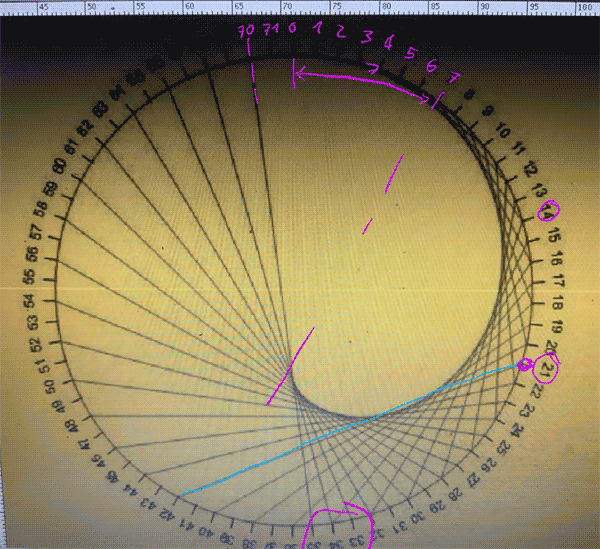Click the printed number 43 on the circle
Viewport: 600px width, 549px height.
[x=148, y=503]
